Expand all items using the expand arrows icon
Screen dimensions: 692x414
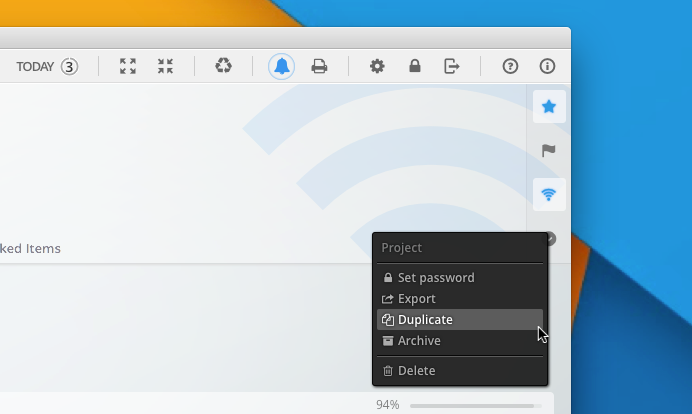[128, 67]
